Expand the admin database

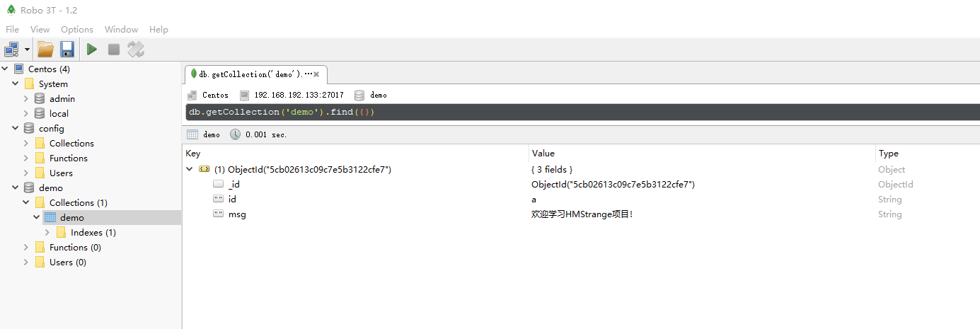26,98
